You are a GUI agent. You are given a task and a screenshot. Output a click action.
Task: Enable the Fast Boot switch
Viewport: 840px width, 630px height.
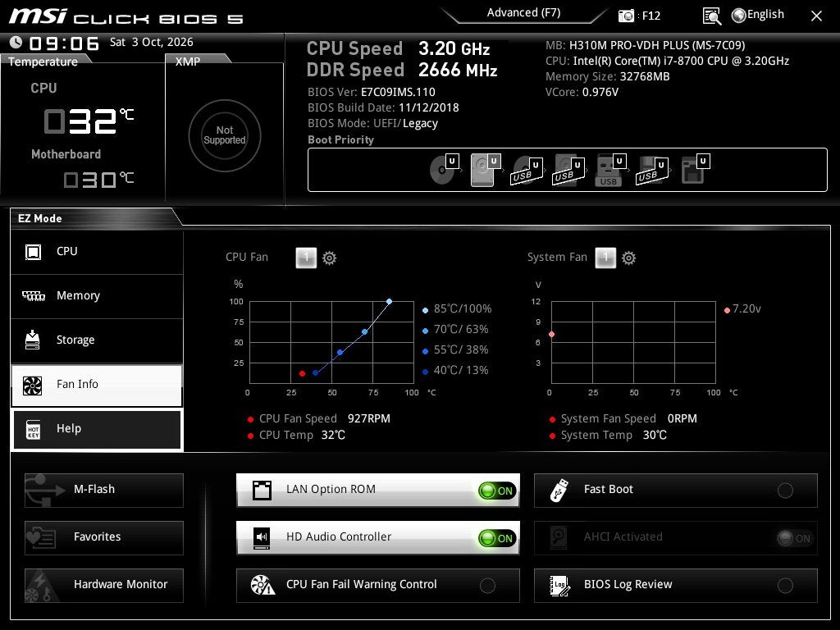(785, 491)
